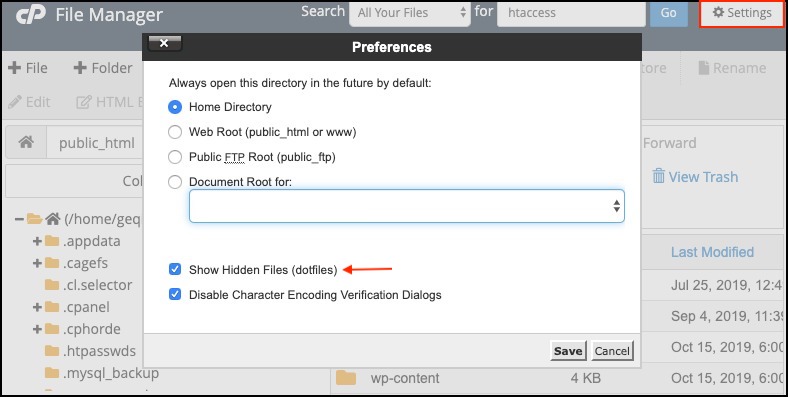The height and width of the screenshot is (397, 788).
Task: Expand the .appdata folder tree node
Action: pyautogui.click(x=37, y=241)
